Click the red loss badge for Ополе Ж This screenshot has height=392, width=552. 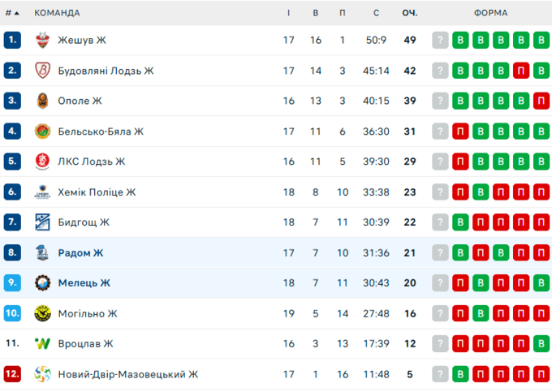tap(542, 101)
